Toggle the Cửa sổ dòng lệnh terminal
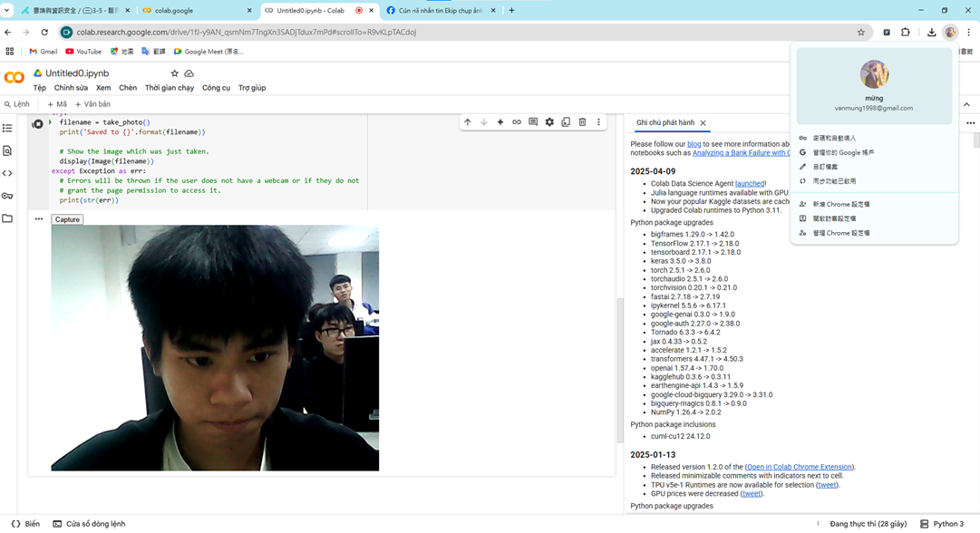This screenshot has height=533, width=980. (89, 524)
